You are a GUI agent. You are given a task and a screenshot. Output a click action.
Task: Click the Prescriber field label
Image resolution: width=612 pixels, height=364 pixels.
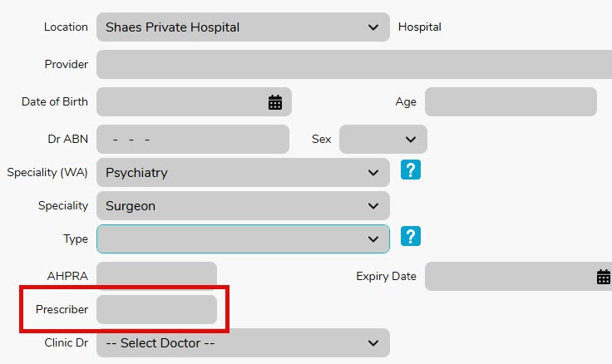(x=62, y=309)
